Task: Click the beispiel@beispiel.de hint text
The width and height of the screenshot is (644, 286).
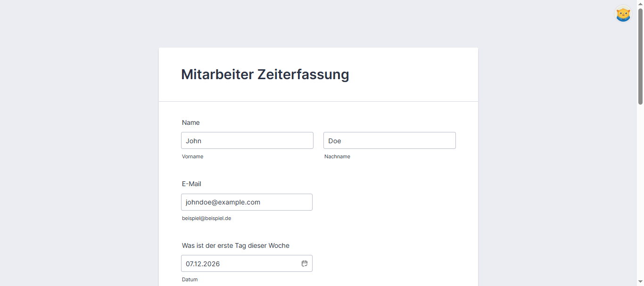Action: tap(206, 218)
